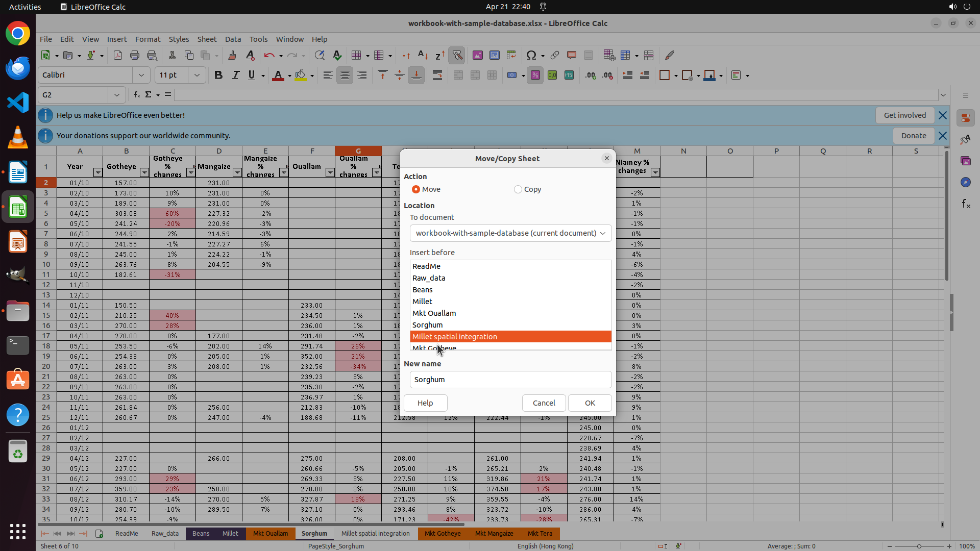Click the Get involved button
The height and width of the screenshot is (551, 980).
pos(904,115)
